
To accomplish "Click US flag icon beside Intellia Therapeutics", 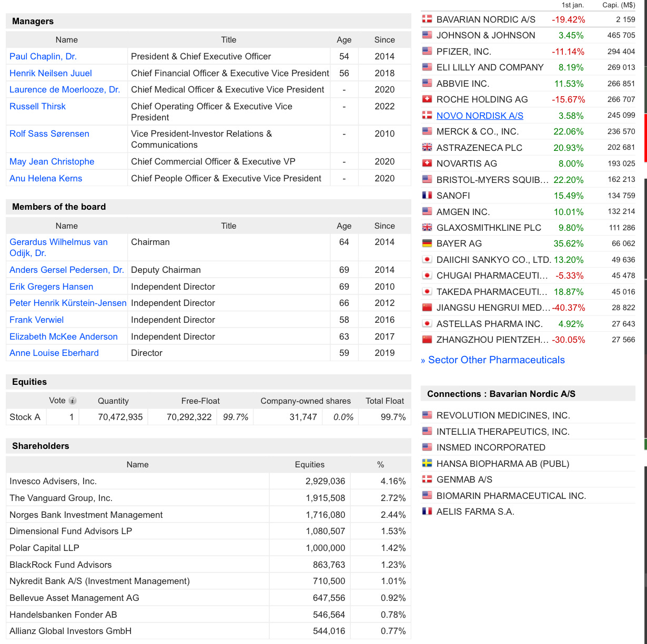I will coord(427,432).
